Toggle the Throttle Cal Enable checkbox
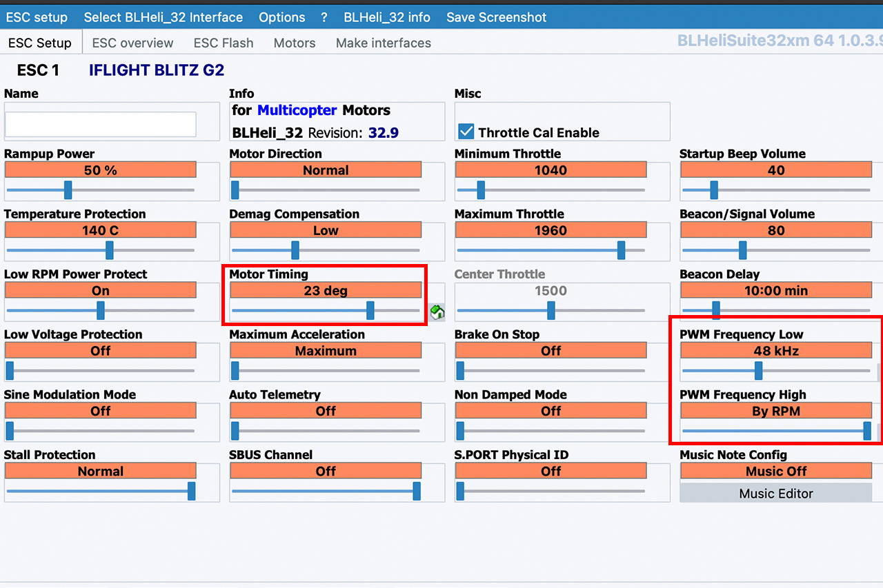 tap(466, 132)
